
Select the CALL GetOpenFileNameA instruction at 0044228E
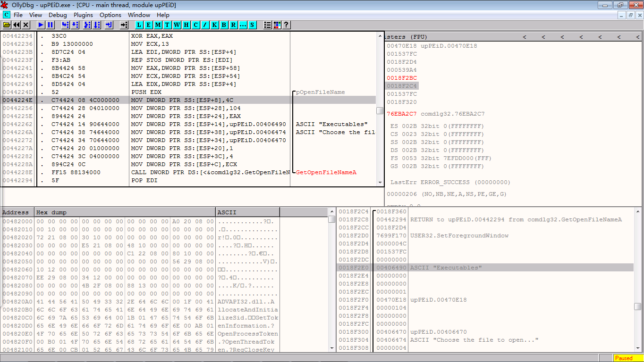[x=189, y=172]
